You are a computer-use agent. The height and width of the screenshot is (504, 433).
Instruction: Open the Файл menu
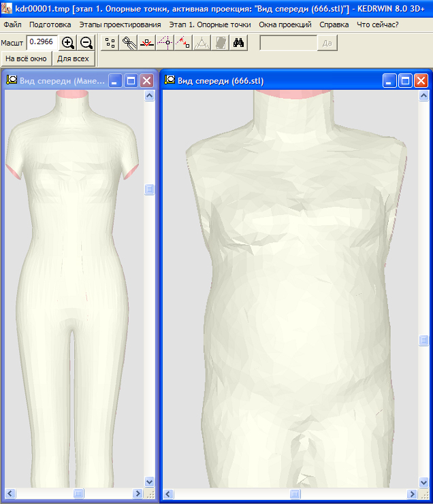tap(12, 24)
